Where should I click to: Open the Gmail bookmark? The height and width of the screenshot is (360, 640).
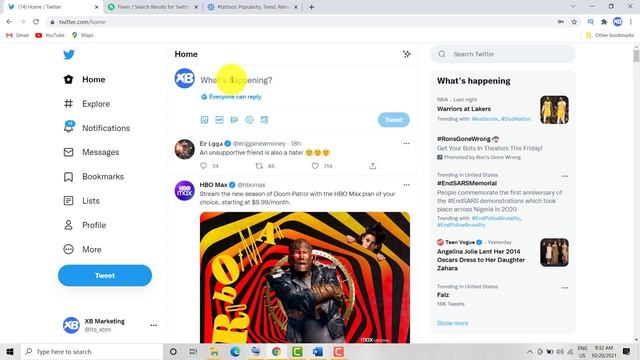[18, 35]
